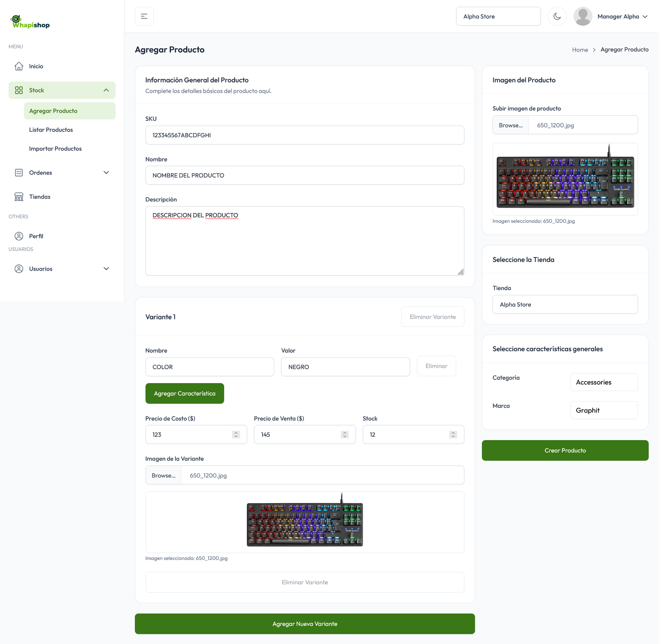Click the Manager Alpha avatar picture
659x644 pixels.
click(582, 16)
